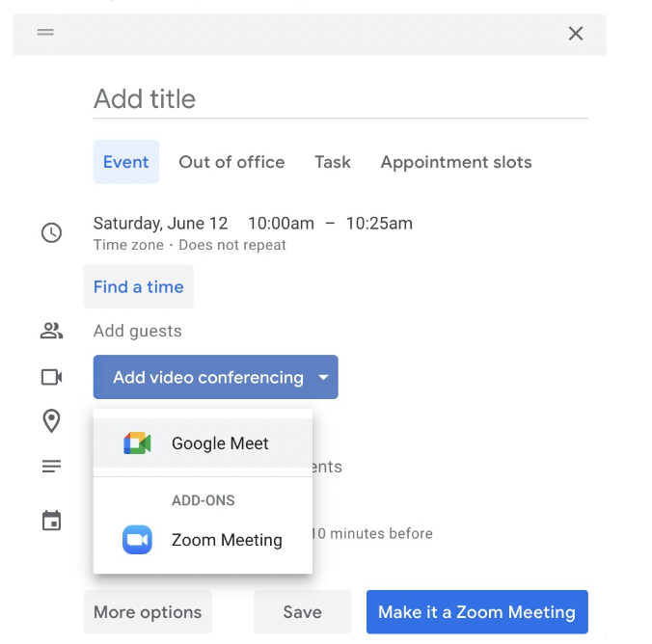Click Make it a Zoom Meeting

pyautogui.click(x=476, y=611)
